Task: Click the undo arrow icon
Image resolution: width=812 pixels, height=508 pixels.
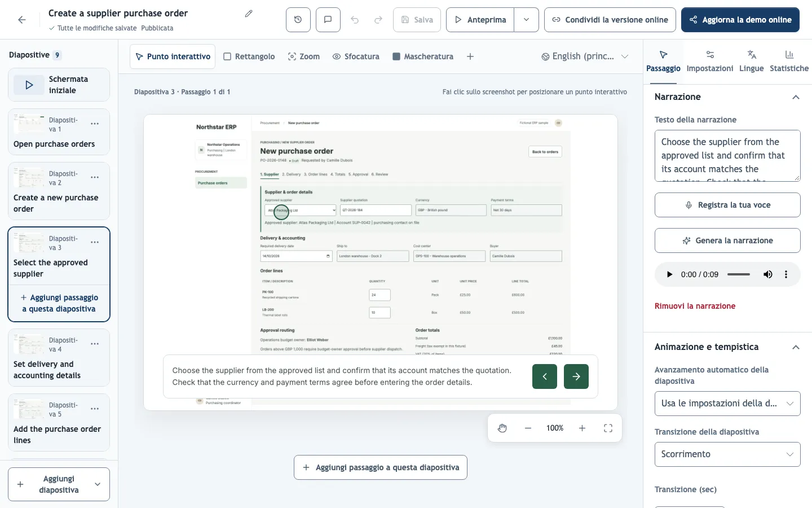Action: [355, 20]
